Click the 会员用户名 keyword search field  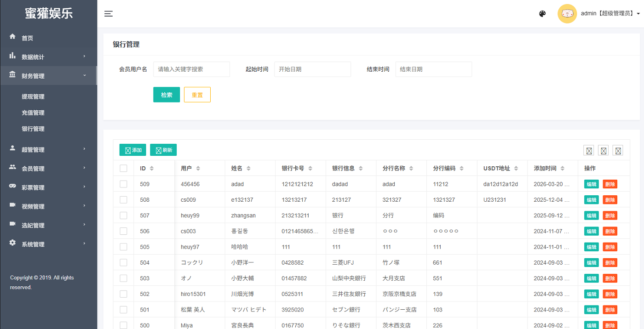pyautogui.click(x=191, y=69)
